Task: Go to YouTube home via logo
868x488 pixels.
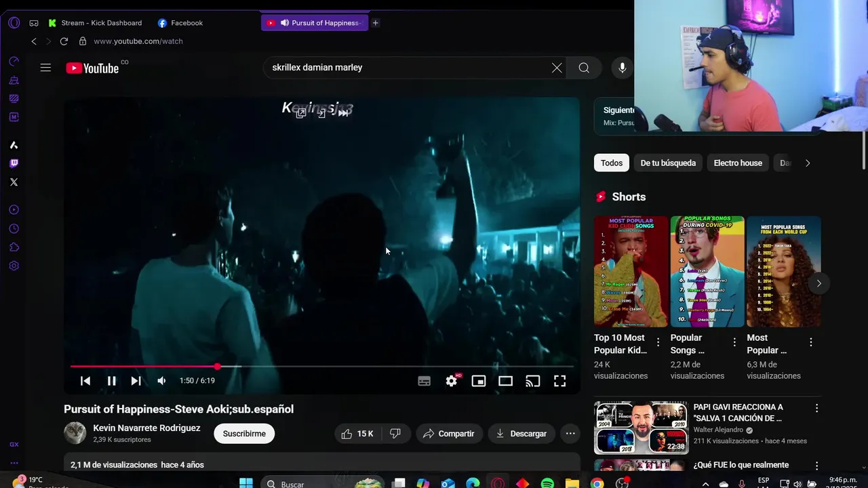Action: (x=93, y=68)
